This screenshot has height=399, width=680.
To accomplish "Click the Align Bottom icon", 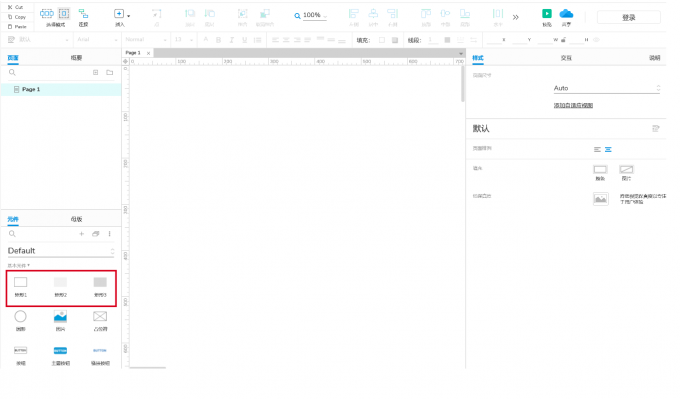I will 465,14.
